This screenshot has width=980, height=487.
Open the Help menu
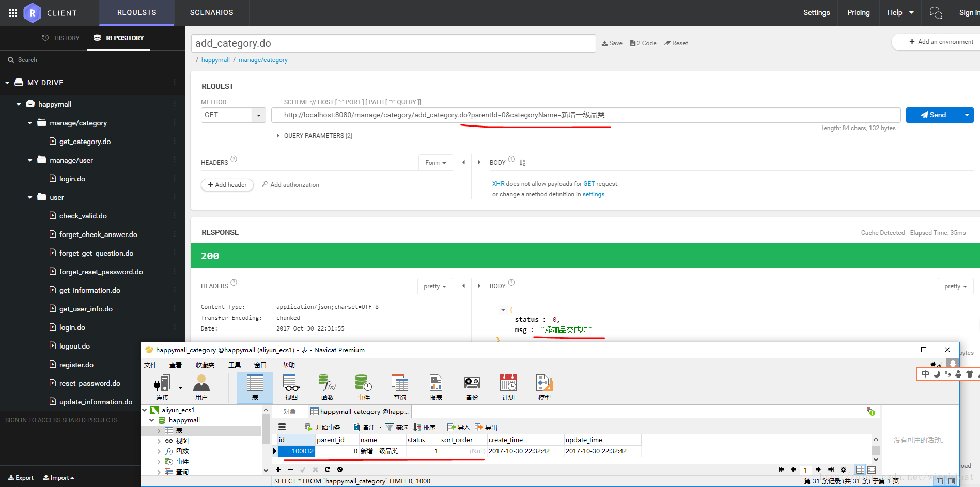pyautogui.click(x=900, y=12)
